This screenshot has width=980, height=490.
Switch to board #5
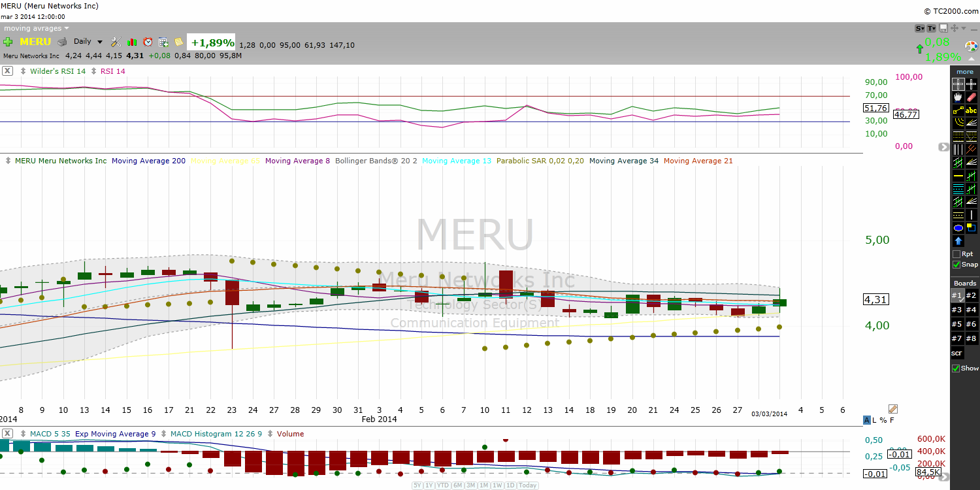point(956,324)
